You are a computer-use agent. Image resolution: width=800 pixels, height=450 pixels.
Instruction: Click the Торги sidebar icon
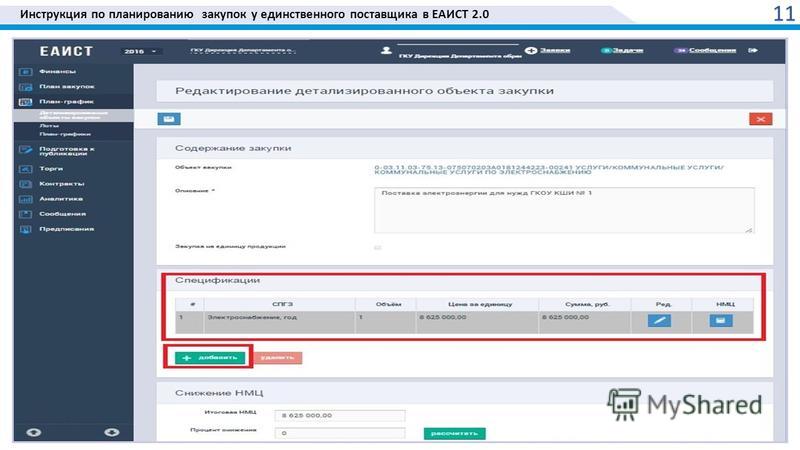pyautogui.click(x=26, y=169)
